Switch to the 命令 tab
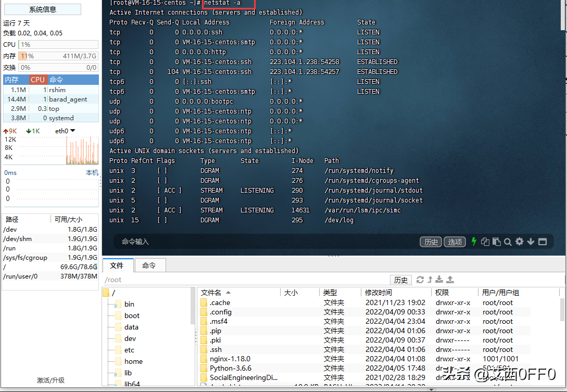 click(150, 265)
